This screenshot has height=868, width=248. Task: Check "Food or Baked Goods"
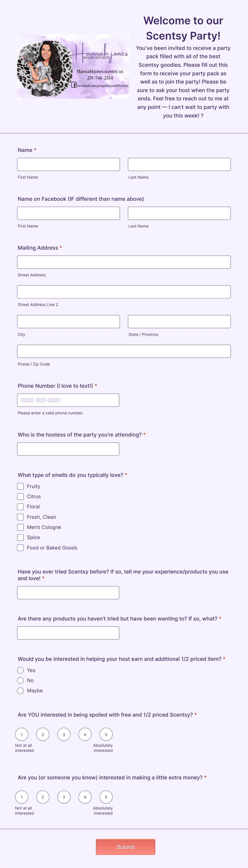point(20,548)
